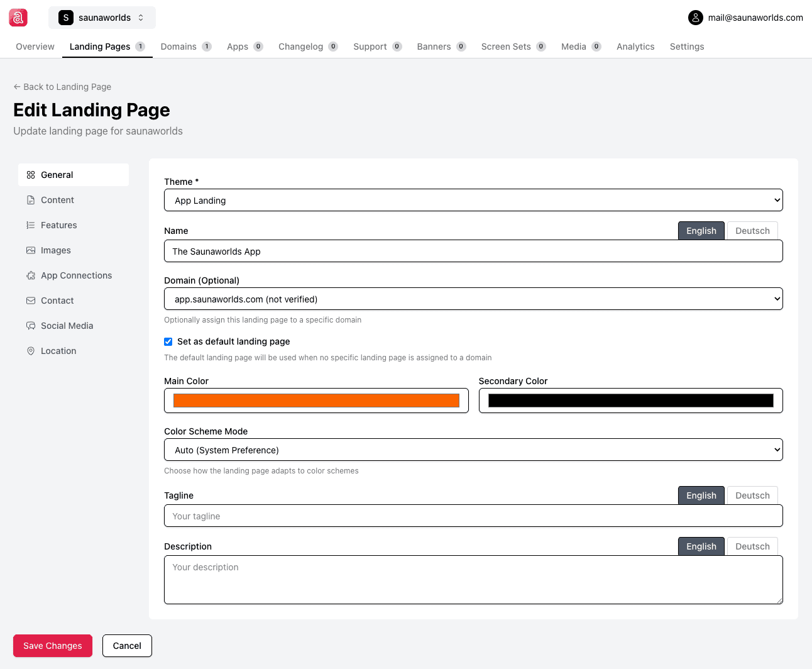812x669 pixels.
Task: Click the Description text area
Action: point(473,580)
